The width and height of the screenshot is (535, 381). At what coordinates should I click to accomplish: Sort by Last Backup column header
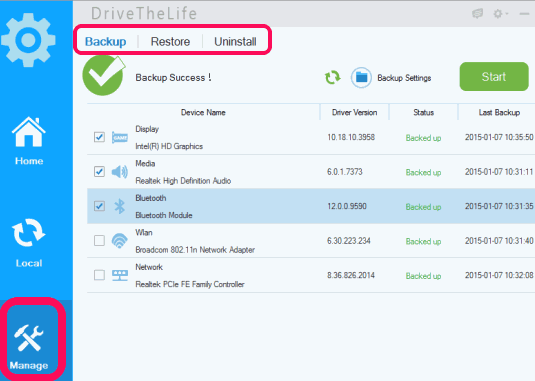pyautogui.click(x=499, y=113)
